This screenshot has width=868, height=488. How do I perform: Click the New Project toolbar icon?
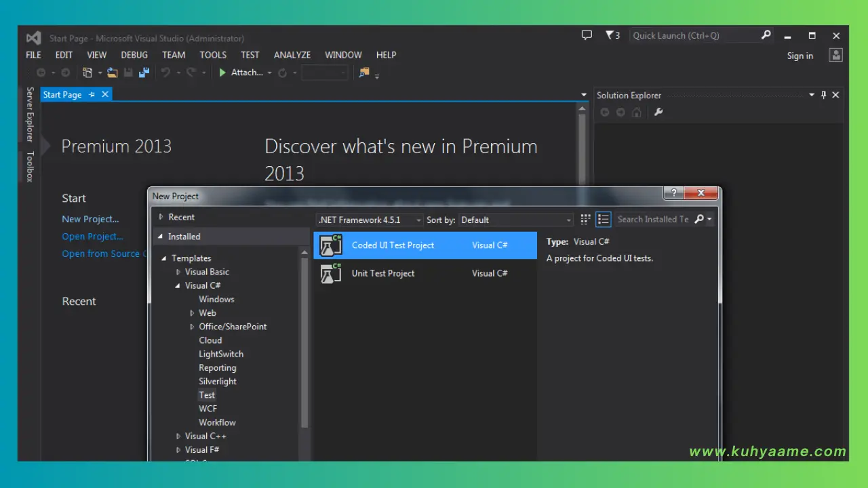click(87, 73)
